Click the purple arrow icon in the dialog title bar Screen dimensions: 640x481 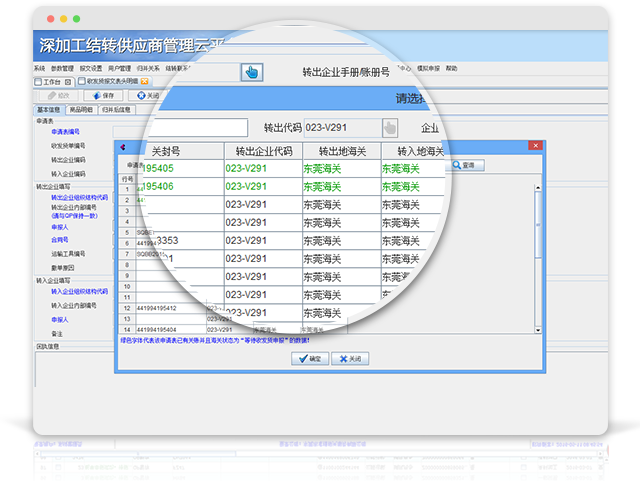122,147
